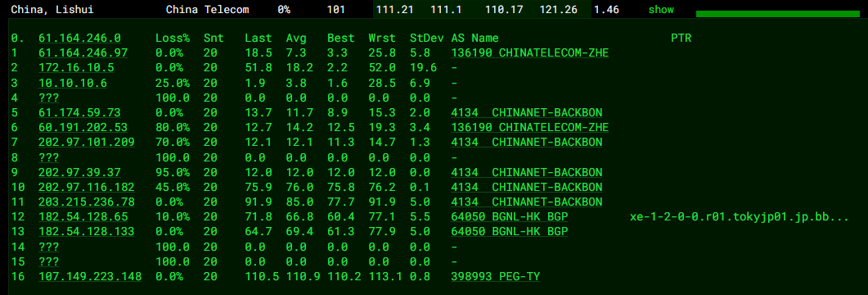Click the 'PTR' column header

[x=681, y=39]
